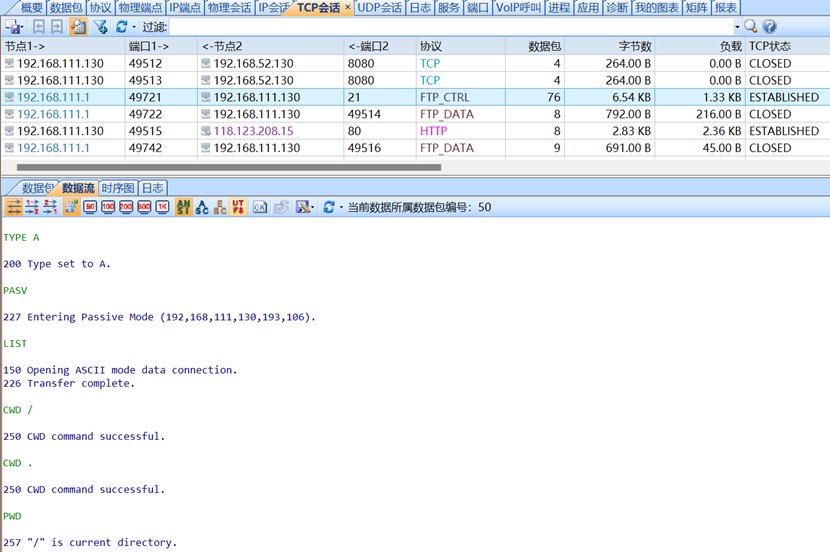Screen dimensions: 830x552
Task: Click the blue help question icon
Action: pos(770,26)
